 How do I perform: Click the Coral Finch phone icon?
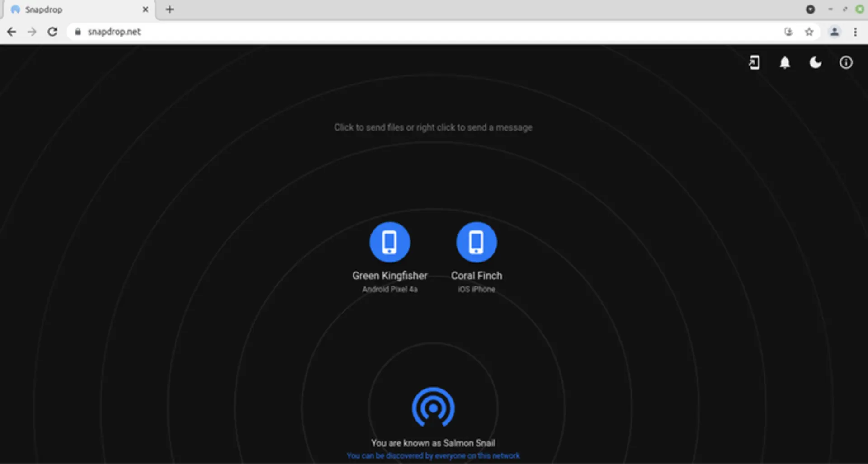tap(476, 242)
